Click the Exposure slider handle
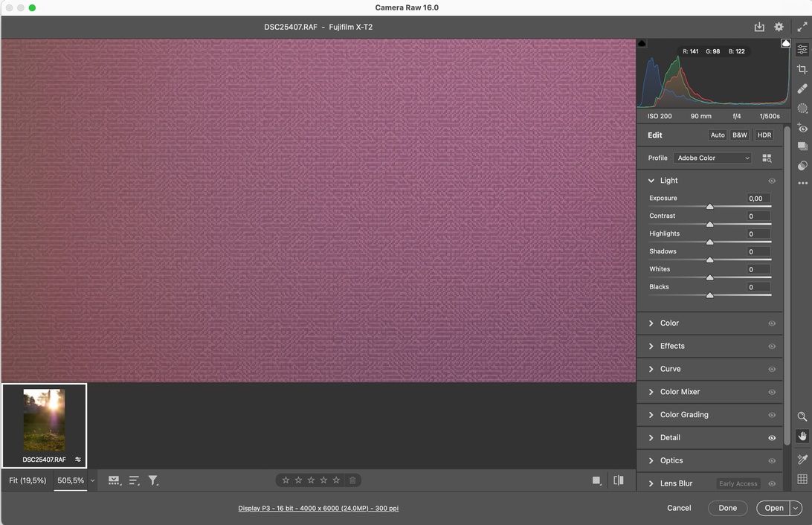Viewport: 812px width, 525px height. point(709,207)
